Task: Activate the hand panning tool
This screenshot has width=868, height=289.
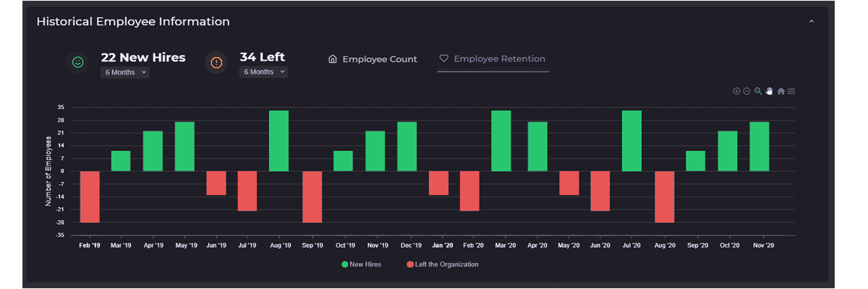Action: tap(770, 91)
